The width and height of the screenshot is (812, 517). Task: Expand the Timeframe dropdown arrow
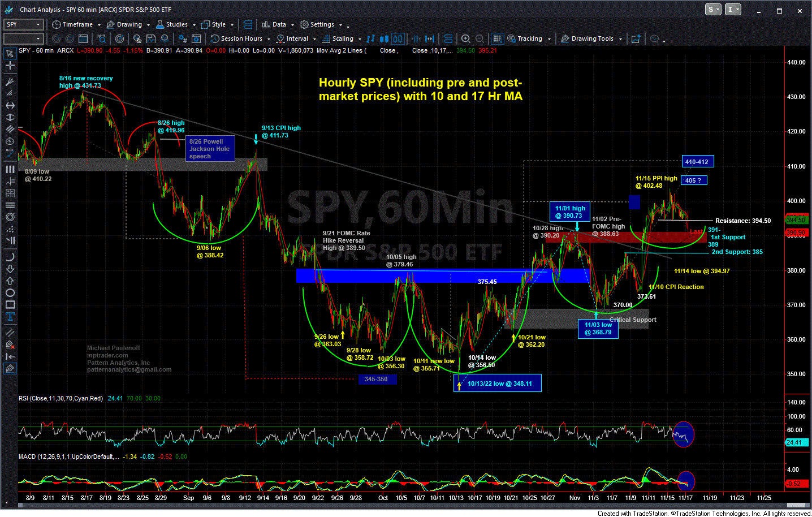(x=99, y=25)
